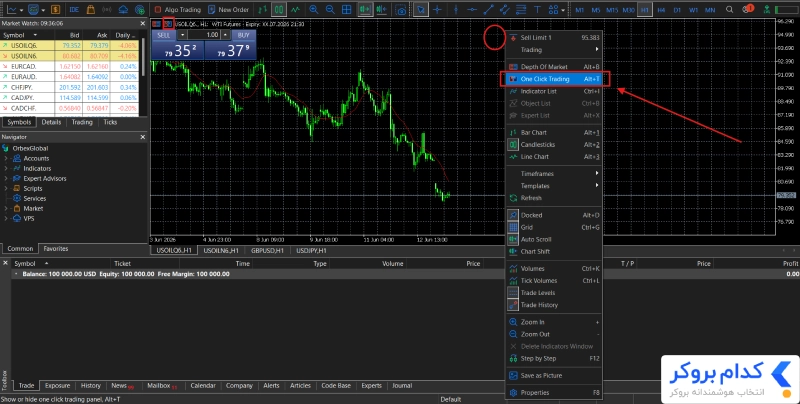Click the Market Watch vertical scrollbar

[x=144, y=56]
